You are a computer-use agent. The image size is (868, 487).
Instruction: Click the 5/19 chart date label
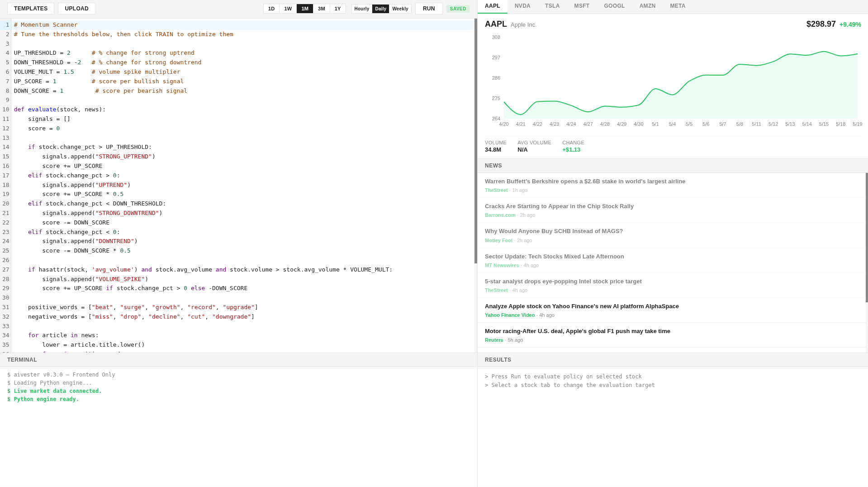pos(858,124)
